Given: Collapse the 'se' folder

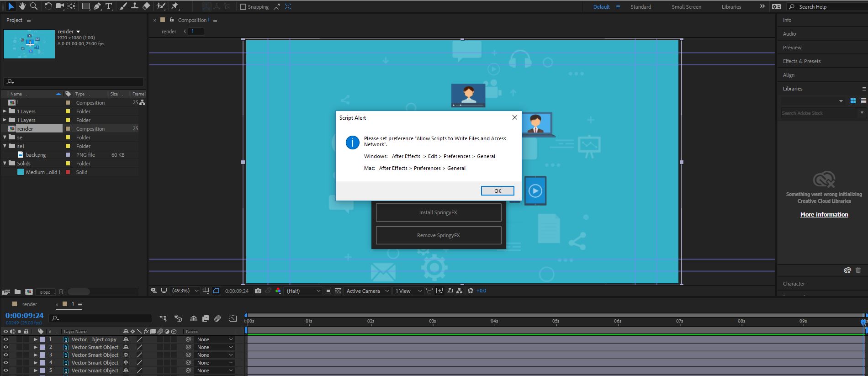Looking at the screenshot, I should click(5, 138).
